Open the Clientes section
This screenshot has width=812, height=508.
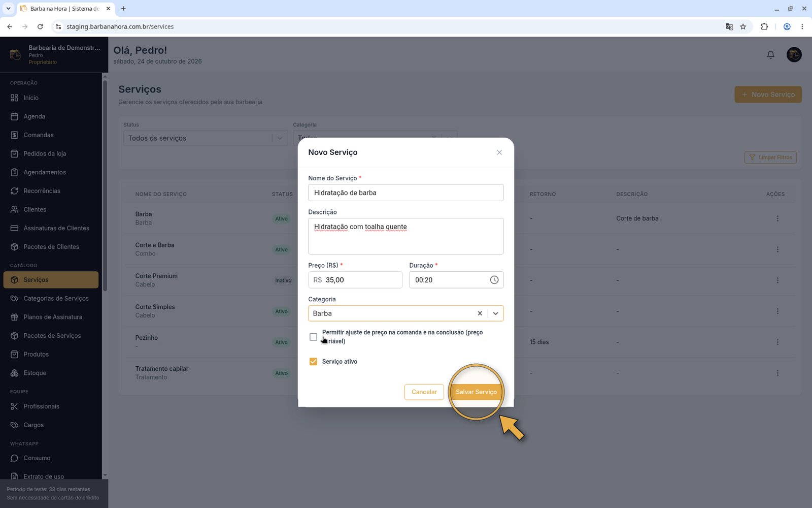51,209
